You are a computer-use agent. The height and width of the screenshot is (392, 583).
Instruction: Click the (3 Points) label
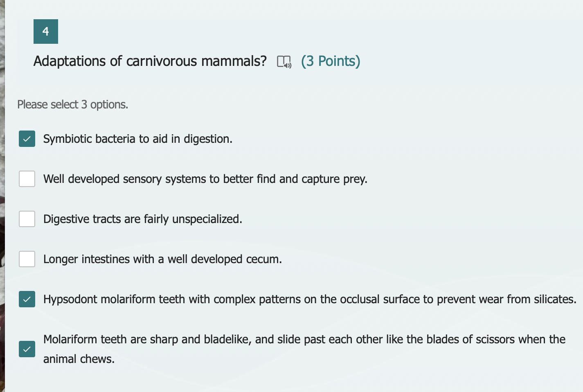click(x=331, y=61)
